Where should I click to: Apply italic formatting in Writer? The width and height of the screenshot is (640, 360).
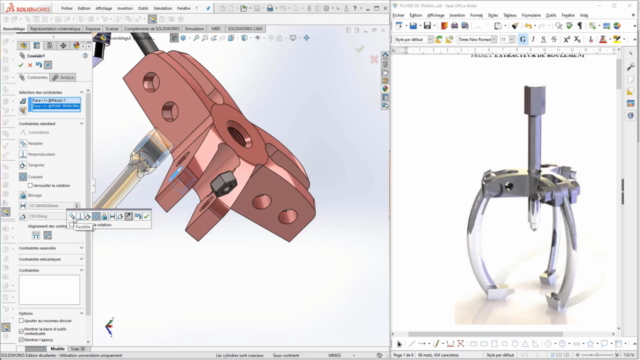(533, 39)
